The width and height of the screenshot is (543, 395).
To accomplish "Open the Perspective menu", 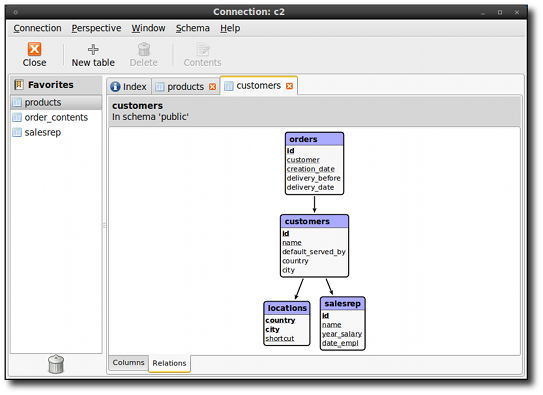I will pyautogui.click(x=96, y=28).
